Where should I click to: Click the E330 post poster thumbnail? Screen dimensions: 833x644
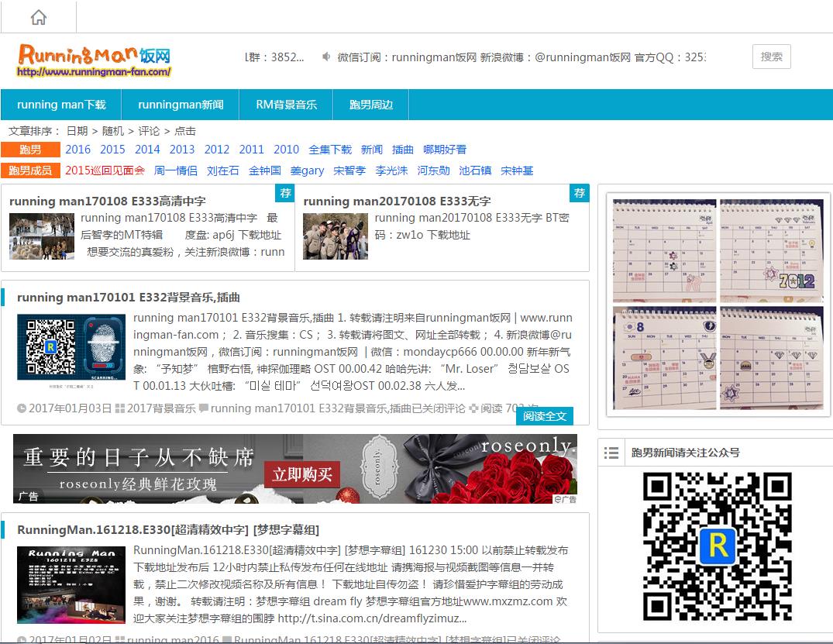[71, 584]
